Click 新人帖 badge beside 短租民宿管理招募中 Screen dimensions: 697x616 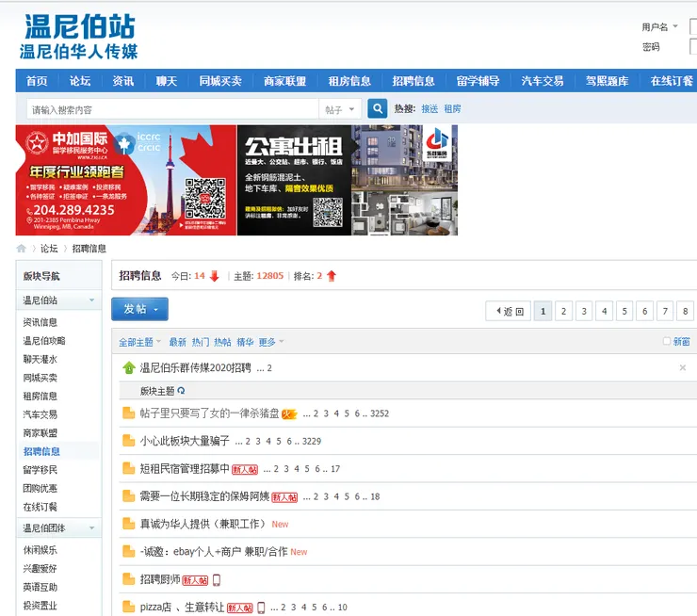(245, 469)
